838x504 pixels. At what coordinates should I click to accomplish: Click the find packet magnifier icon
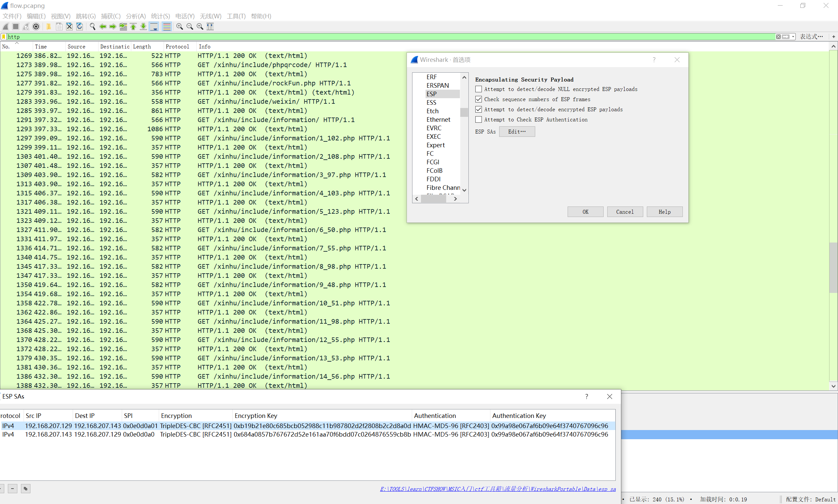92,27
